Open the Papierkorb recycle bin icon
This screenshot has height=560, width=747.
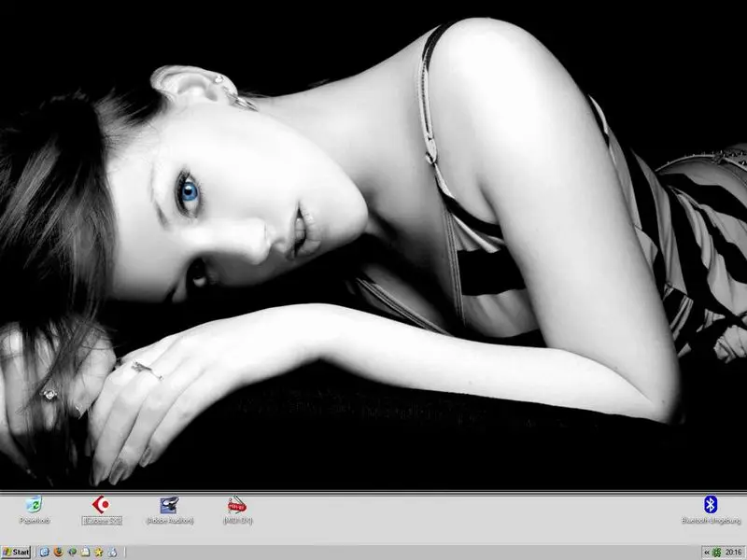click(x=35, y=505)
